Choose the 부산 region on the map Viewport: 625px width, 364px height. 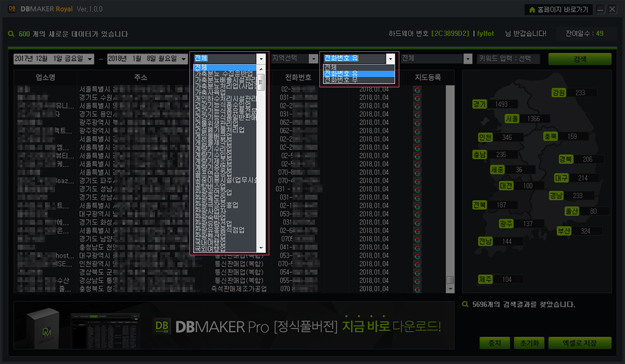(564, 231)
